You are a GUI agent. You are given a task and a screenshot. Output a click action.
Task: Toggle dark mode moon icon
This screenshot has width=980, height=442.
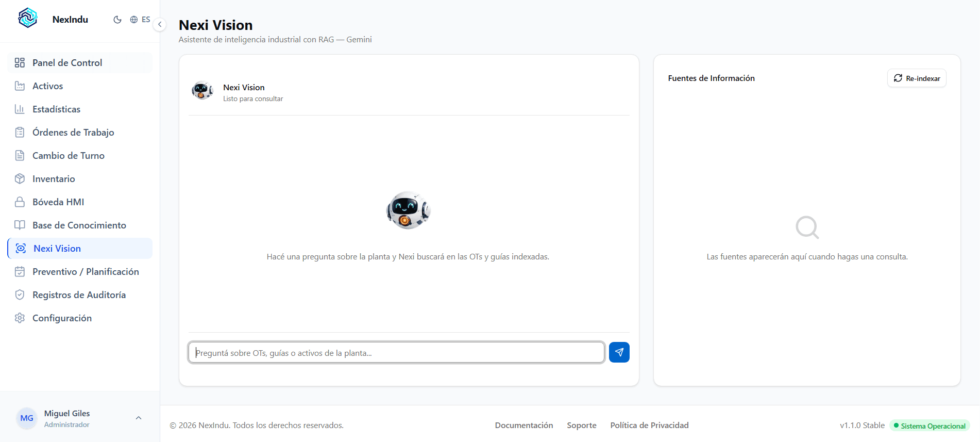point(117,20)
